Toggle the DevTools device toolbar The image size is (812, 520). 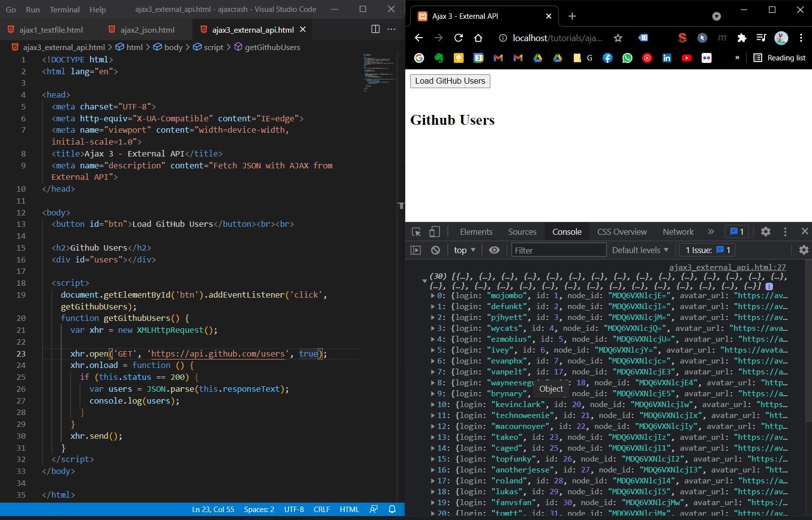pos(434,232)
